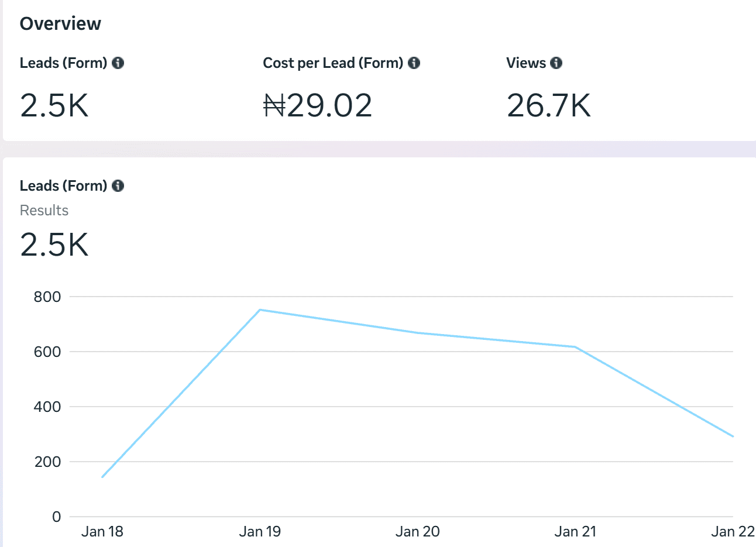Click the info icon beside chart title Leads (Form)
Screen dimensions: 756x547
click(118, 185)
